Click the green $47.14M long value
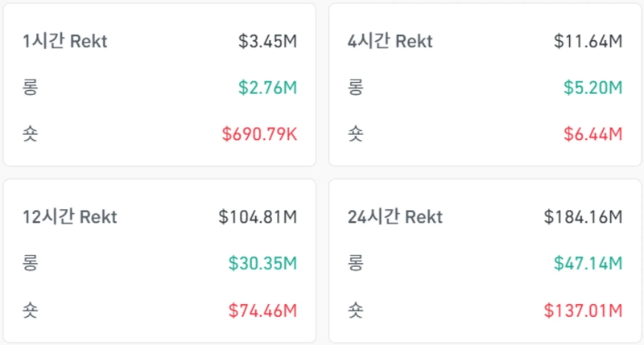The width and height of the screenshot is (644, 345). [x=588, y=263]
